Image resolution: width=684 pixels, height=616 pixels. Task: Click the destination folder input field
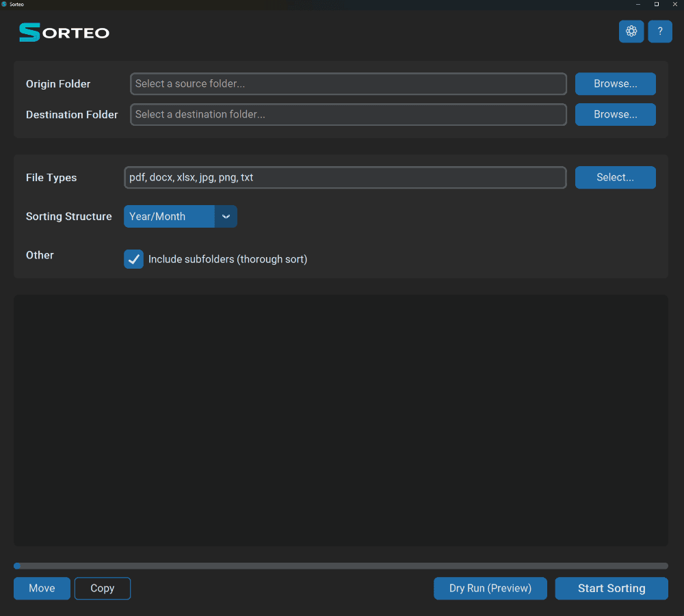coord(348,114)
